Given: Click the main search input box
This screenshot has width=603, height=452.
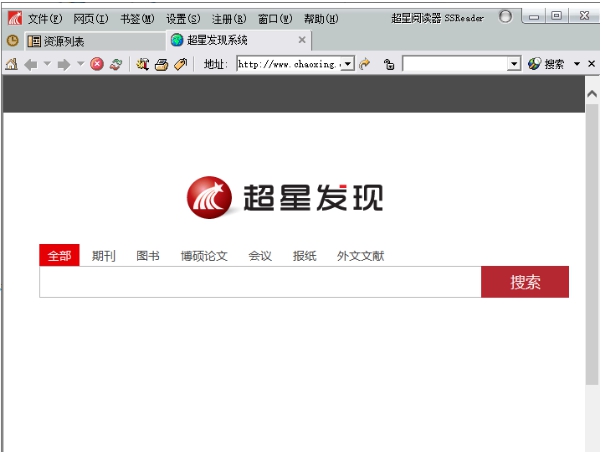Looking at the screenshot, I should [x=260, y=282].
